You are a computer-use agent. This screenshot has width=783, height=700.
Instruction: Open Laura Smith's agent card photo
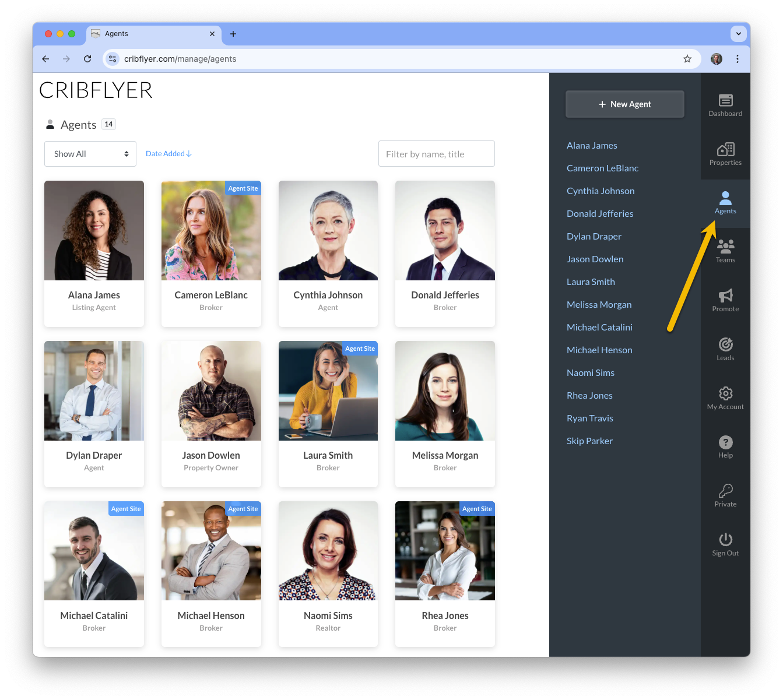pos(328,391)
